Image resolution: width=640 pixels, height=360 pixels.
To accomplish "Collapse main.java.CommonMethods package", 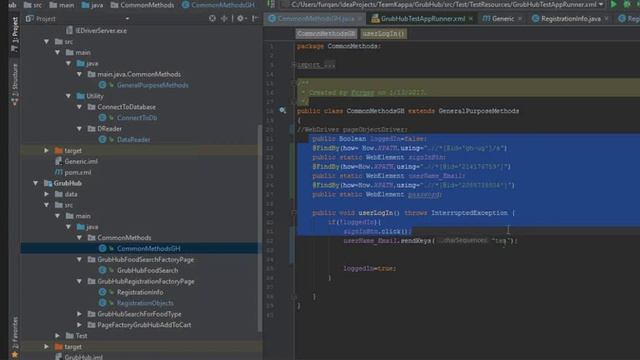I will point(79,74).
